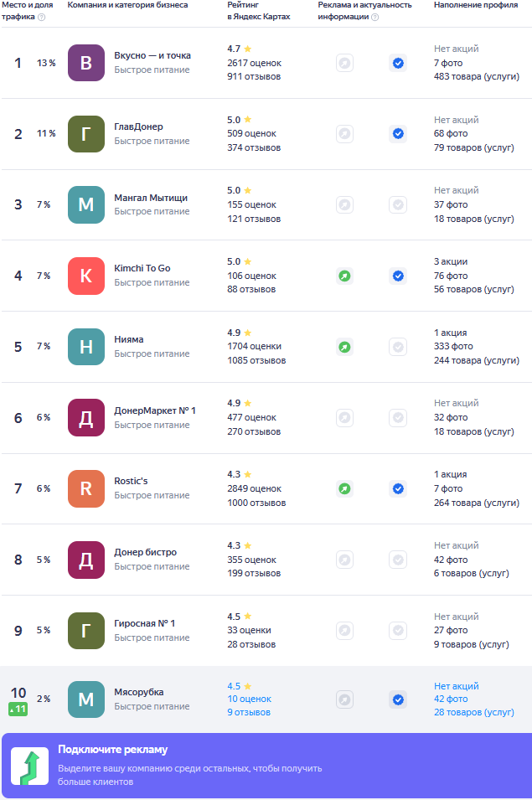Screen dimensions: 532x800
Task: Click the green +11 position change badge
Action: (18, 709)
